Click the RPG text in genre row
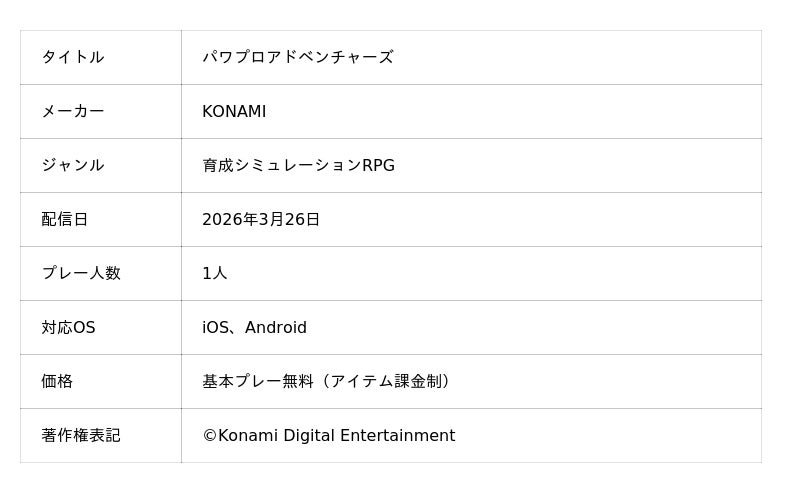The image size is (800, 493). point(379,165)
